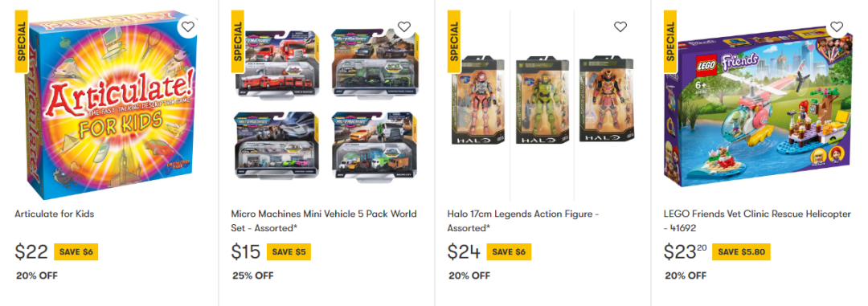Click the SAVE $5.80 badge
The width and height of the screenshot is (868, 306).
click(741, 251)
